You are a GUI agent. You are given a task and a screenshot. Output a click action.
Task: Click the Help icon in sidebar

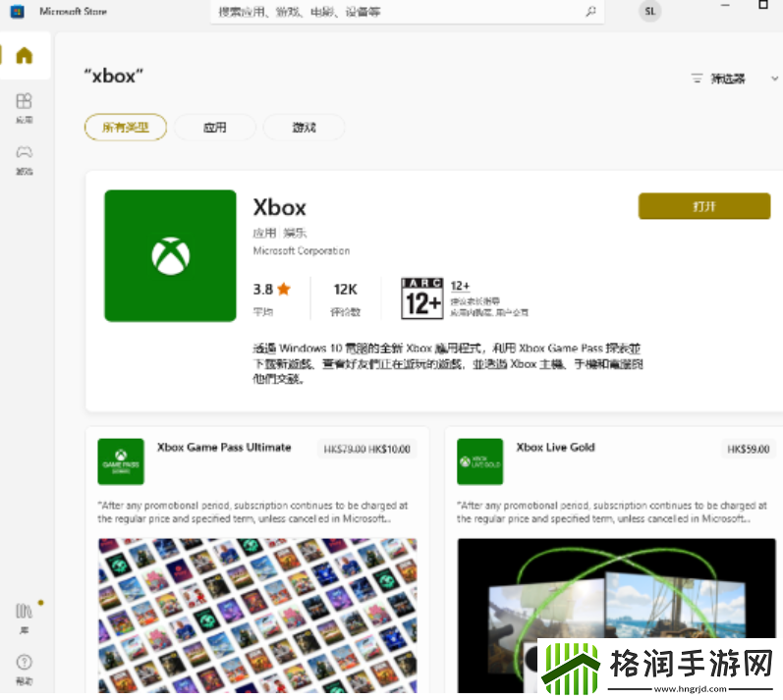pos(25,667)
